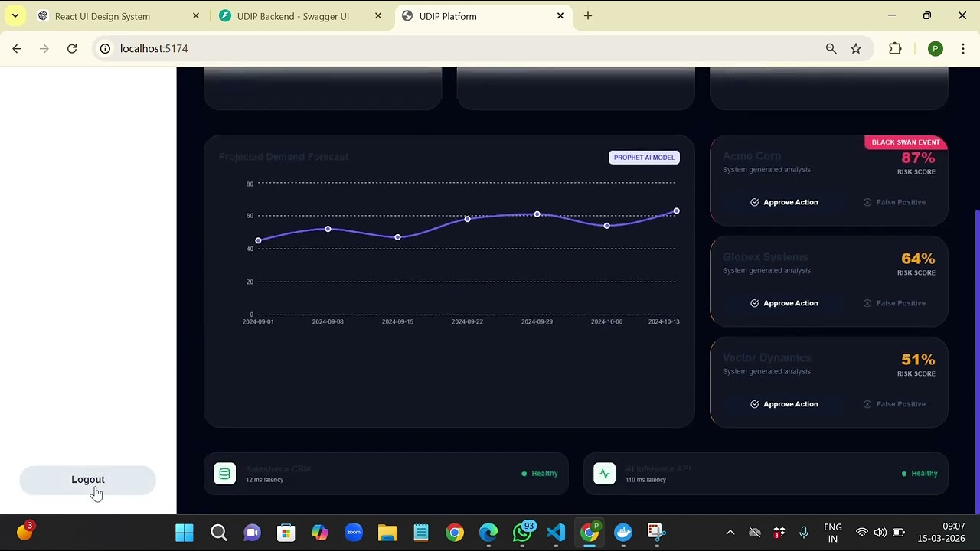Mark Vector Dynamics as False Positive
The height and width of the screenshot is (551, 980).
point(894,404)
